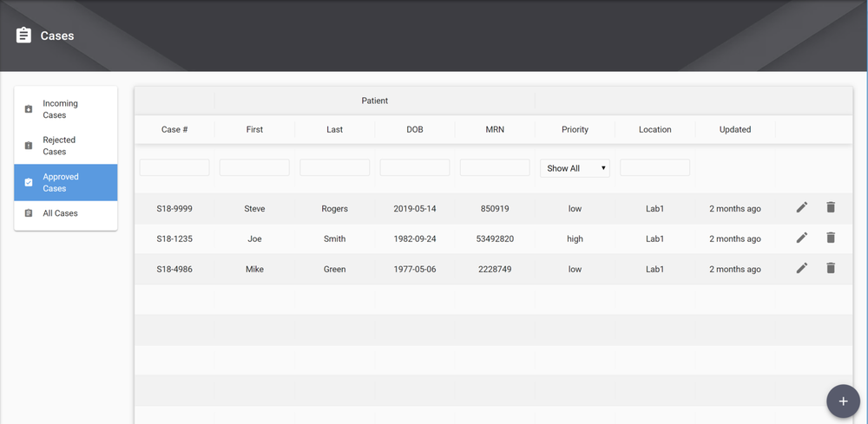Click the edit pencil for case S18-9999
868x424 pixels.
(801, 207)
